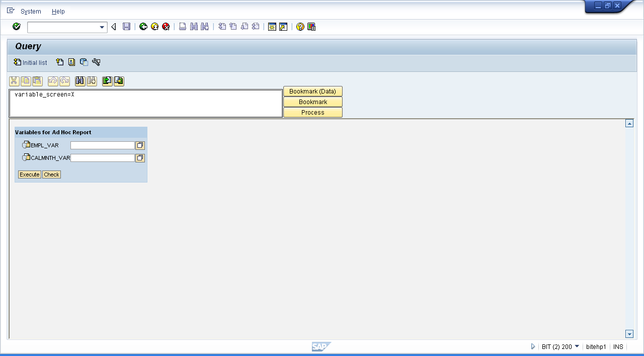
Task: Click the red Cancel icon
Action: [x=166, y=27]
